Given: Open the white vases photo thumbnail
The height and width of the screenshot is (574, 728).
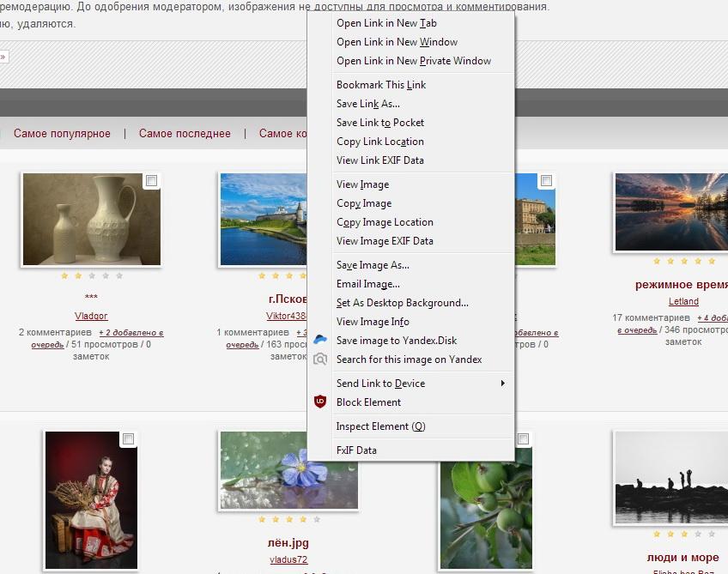Looking at the screenshot, I should pos(92,219).
